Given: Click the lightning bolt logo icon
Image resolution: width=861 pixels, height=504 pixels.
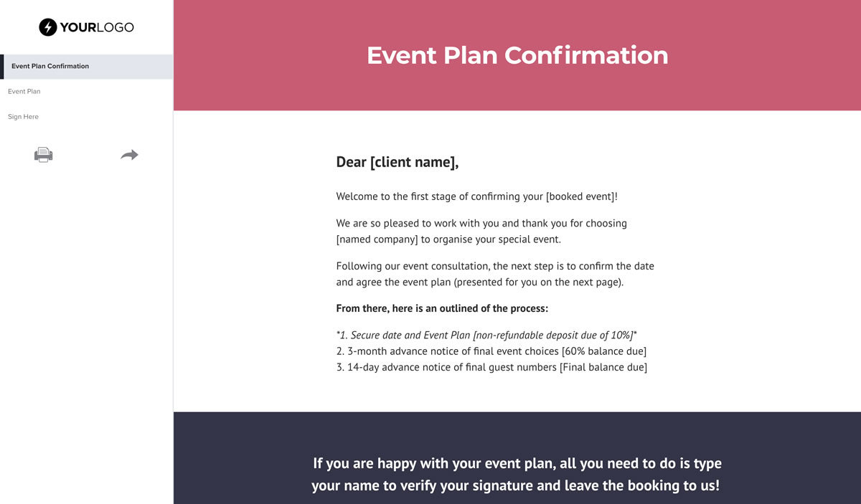Looking at the screenshot, I should coord(47,27).
